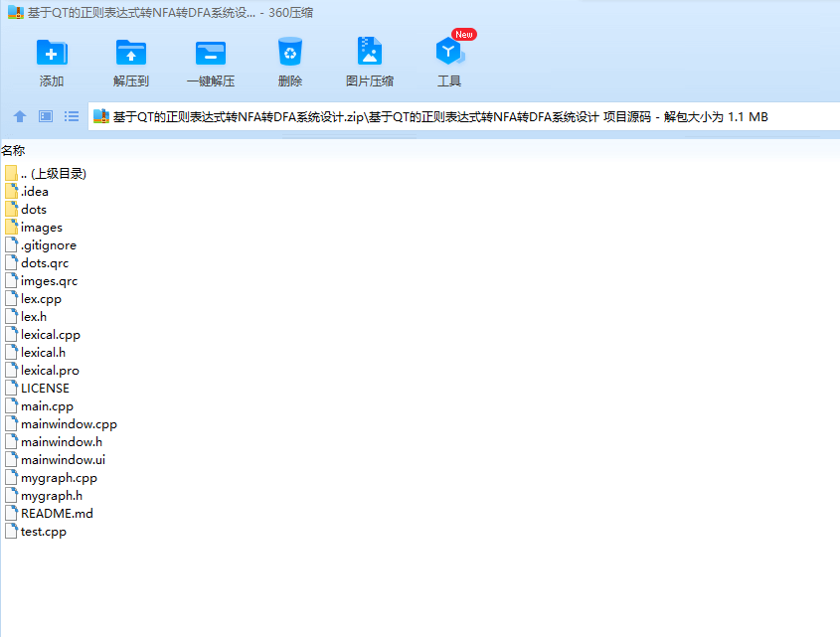Select the 'test.cpp' file name
840x637 pixels.
tap(44, 532)
